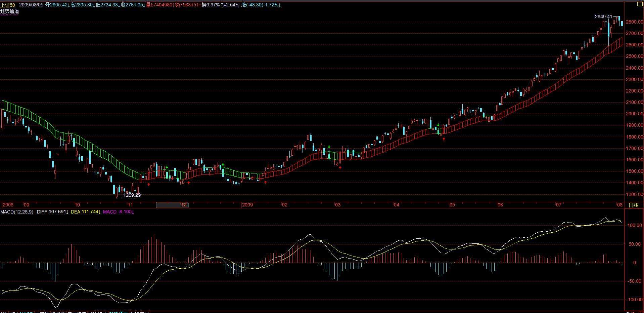Click the 2008 year label on time axis
This screenshot has width=644, height=313.
point(8,205)
